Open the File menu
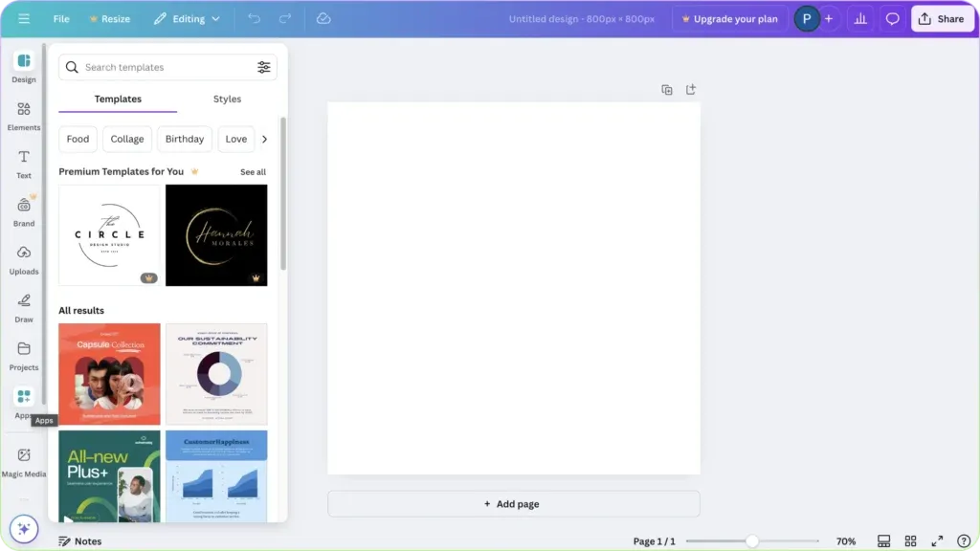Screen dimensions: 980x551 pyautogui.click(x=60, y=18)
